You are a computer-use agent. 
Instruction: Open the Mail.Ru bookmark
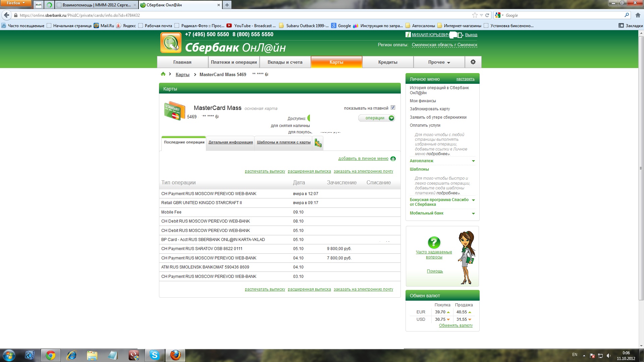pyautogui.click(x=104, y=25)
